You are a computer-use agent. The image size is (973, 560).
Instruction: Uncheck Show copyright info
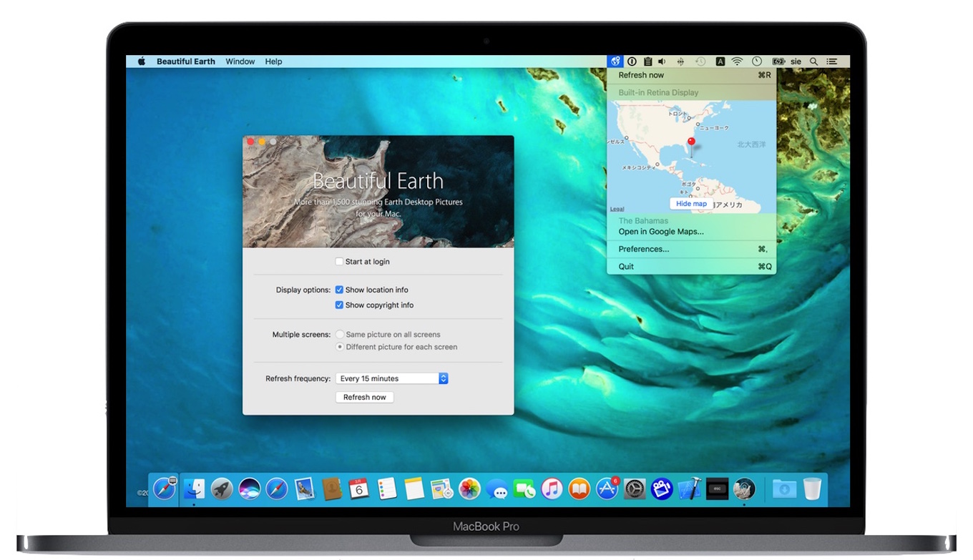[x=339, y=305]
